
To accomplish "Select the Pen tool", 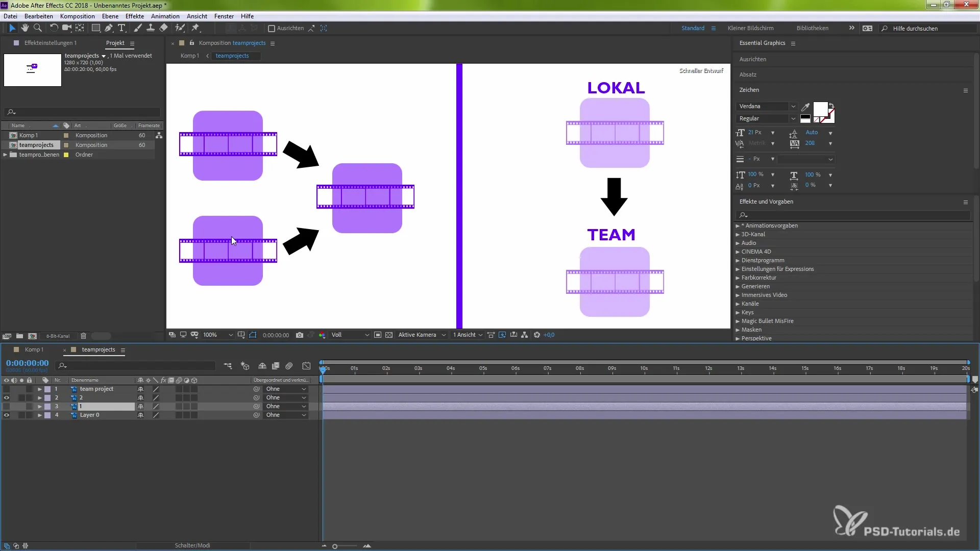I will (109, 28).
